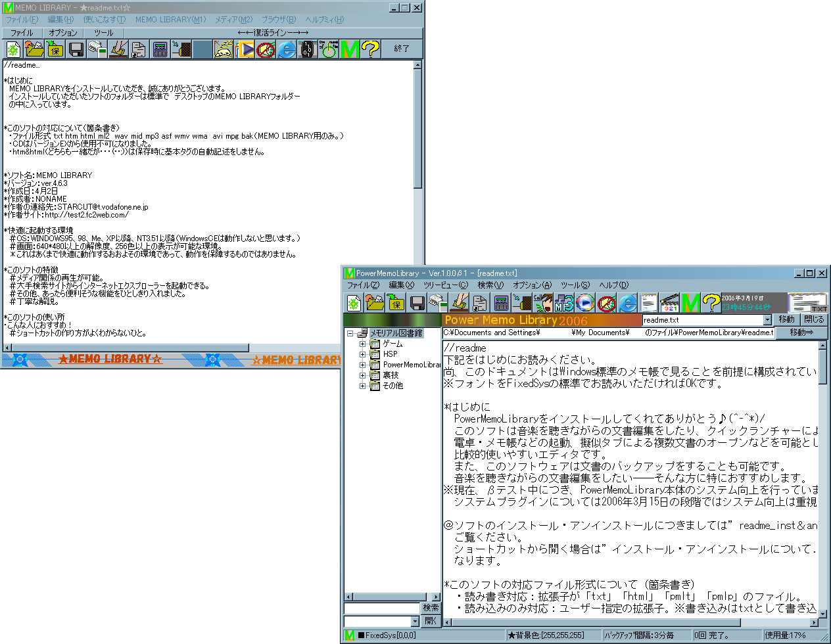
Task: Open ツリービュー(C) menu in PowerMemoLibrary
Action: pyautogui.click(x=446, y=285)
